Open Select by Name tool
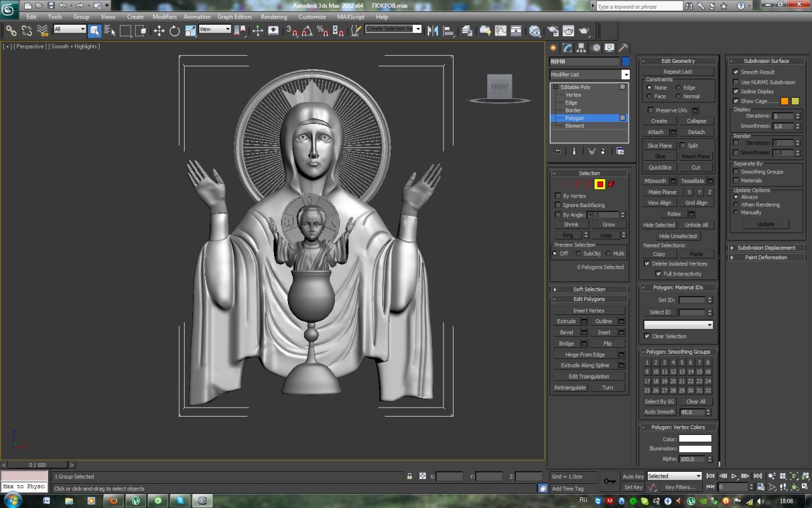The height and width of the screenshot is (508, 812). (110, 30)
